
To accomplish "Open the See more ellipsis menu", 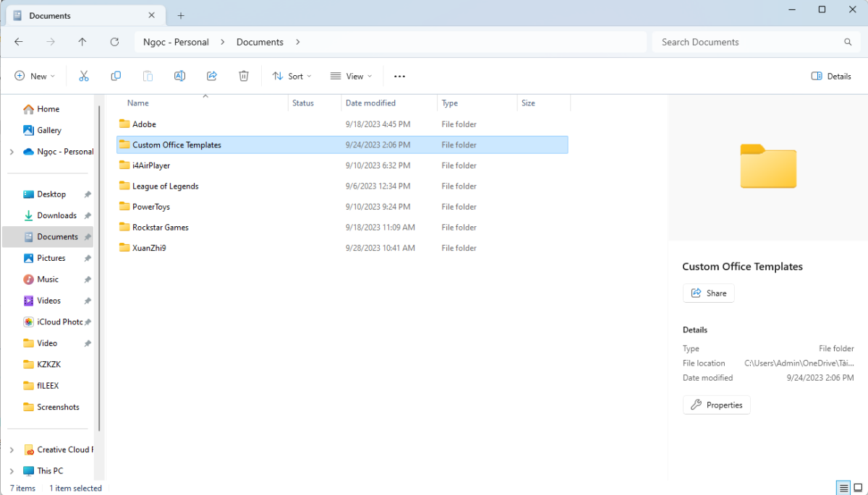I will [399, 76].
